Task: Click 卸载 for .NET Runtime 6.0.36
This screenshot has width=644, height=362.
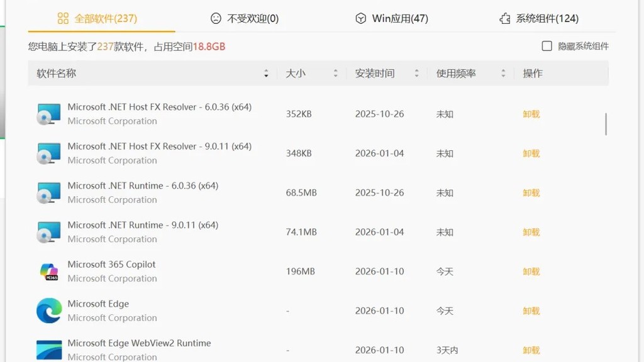Action: (531, 193)
